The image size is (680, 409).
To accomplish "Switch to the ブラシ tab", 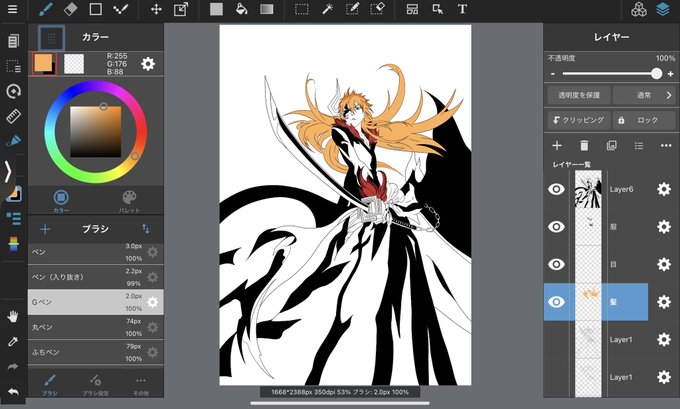I will pyautogui.click(x=49, y=385).
